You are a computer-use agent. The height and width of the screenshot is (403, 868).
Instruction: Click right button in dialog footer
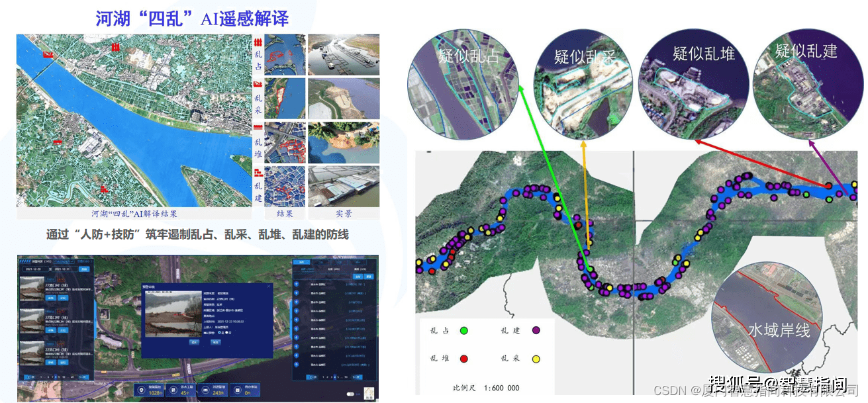pyautogui.click(x=216, y=342)
